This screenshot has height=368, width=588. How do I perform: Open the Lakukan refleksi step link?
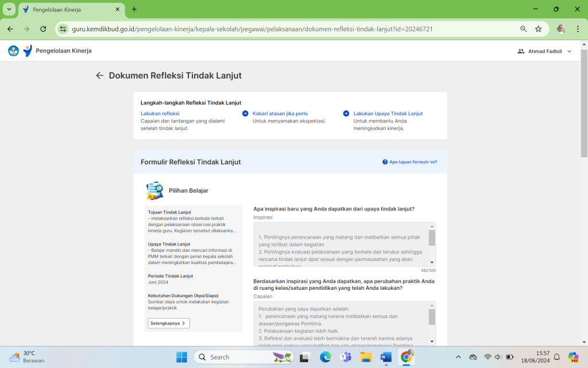tap(160, 113)
